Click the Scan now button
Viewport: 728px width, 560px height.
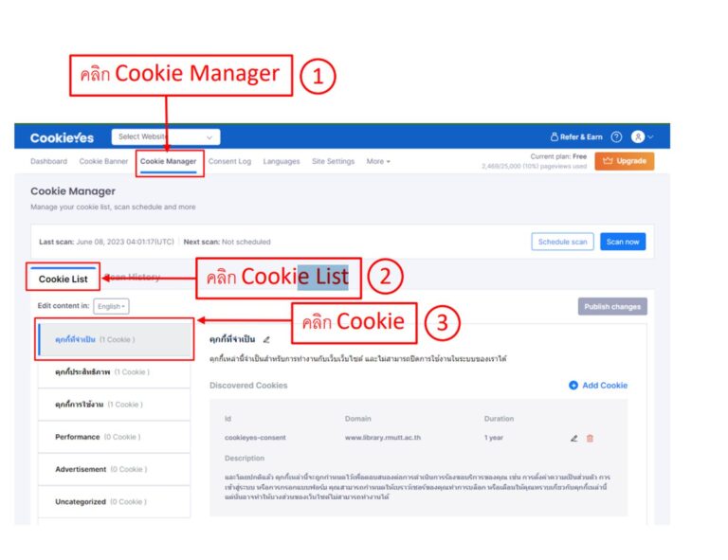[x=623, y=242]
